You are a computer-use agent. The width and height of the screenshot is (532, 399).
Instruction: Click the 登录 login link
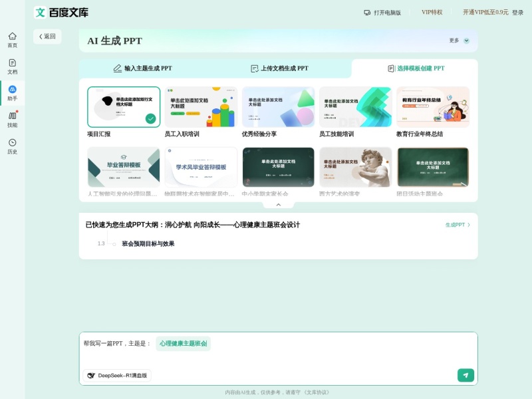(x=517, y=13)
